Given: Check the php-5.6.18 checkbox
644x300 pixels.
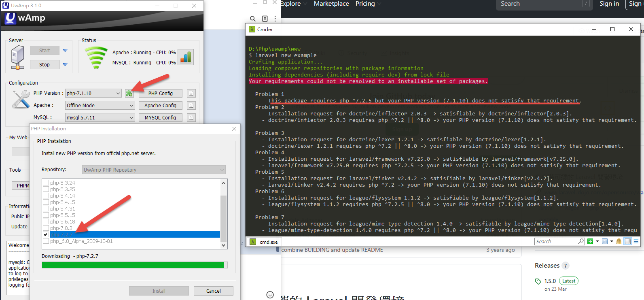Looking at the screenshot, I should click(46, 222).
